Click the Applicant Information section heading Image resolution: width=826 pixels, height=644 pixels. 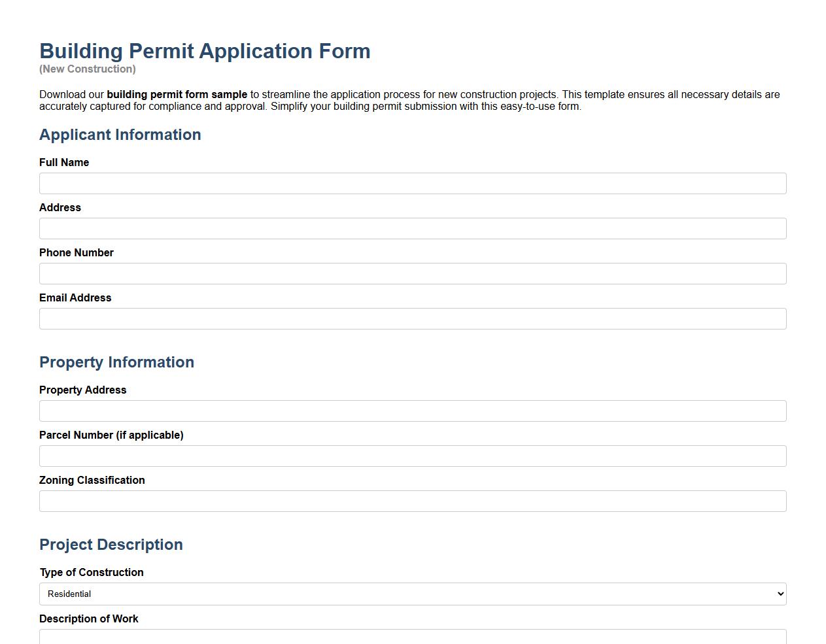point(120,135)
